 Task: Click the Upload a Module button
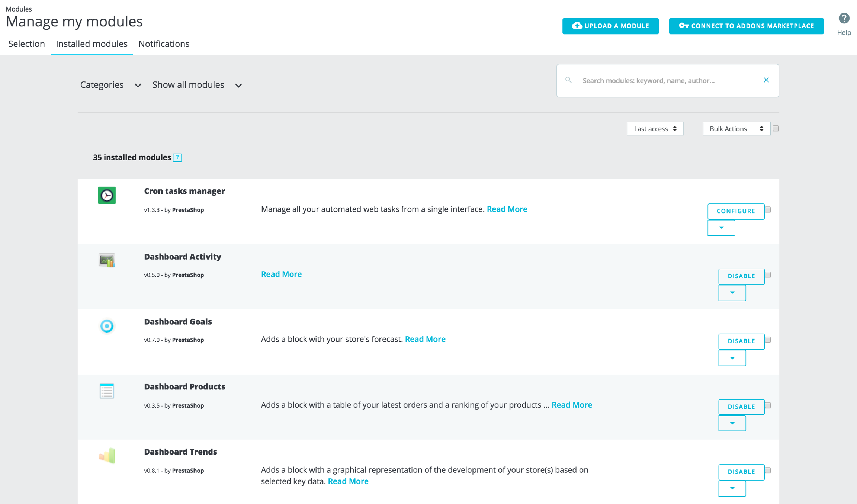[x=610, y=26]
